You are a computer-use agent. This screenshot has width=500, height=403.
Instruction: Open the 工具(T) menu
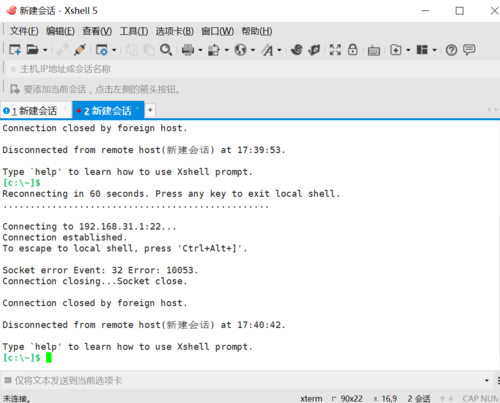point(134,31)
